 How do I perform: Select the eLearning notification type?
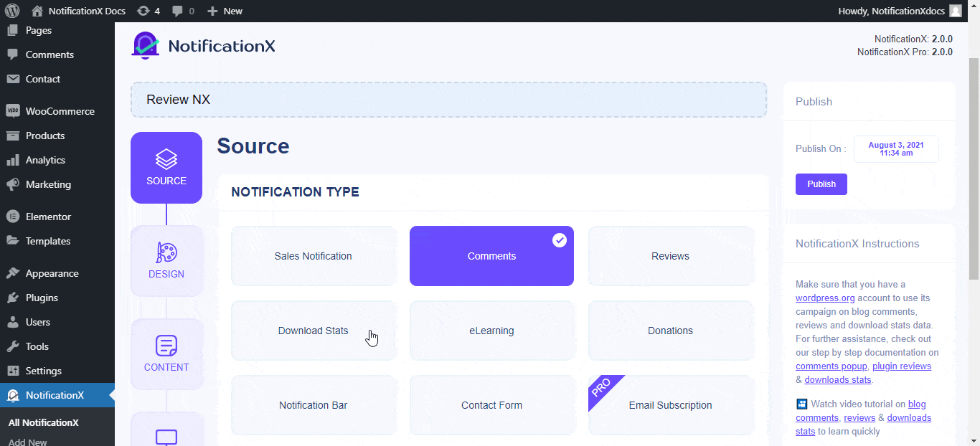coord(491,331)
